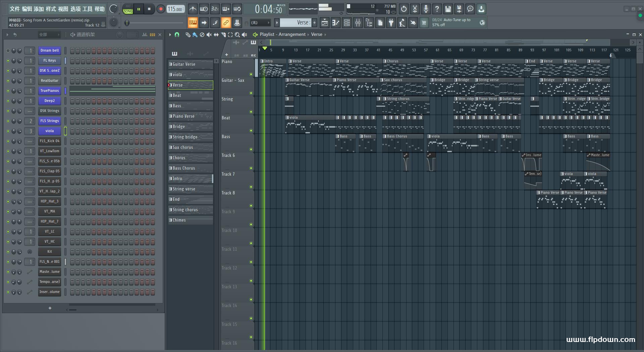Toggle the step editing mode icon

click(215, 23)
